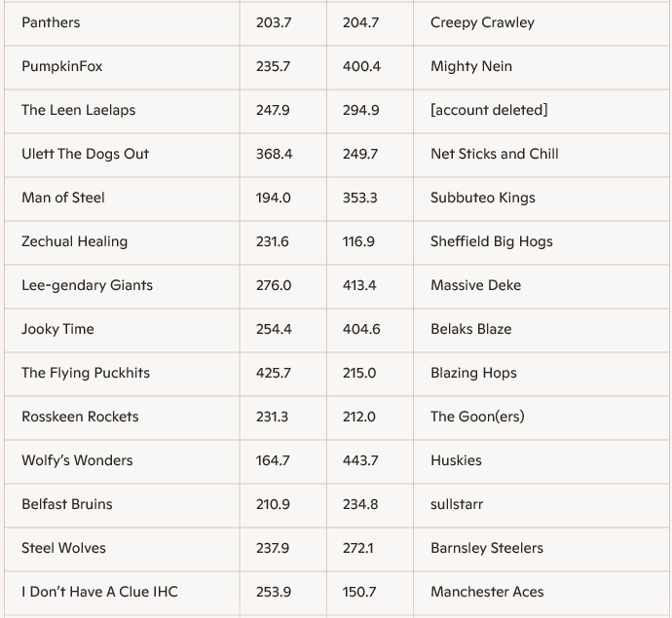Click Lee-gendary Giants team name
Image resolution: width=672 pixels, height=618 pixels.
pyautogui.click(x=87, y=285)
